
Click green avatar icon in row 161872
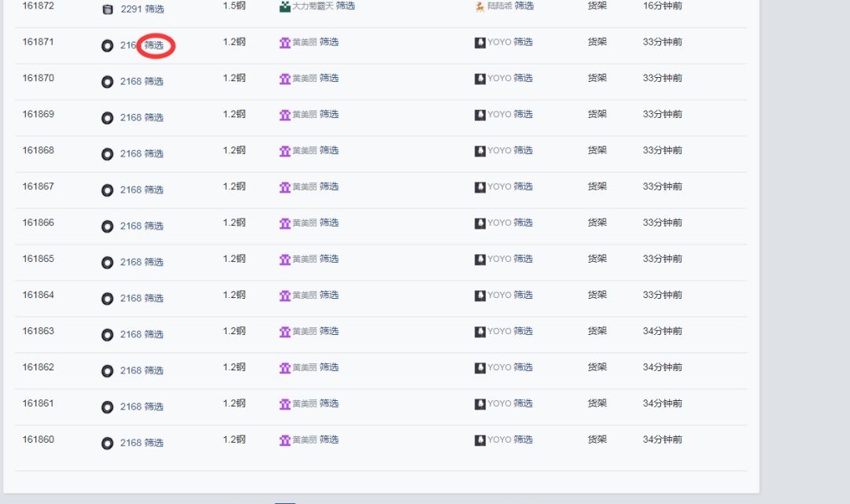click(285, 6)
